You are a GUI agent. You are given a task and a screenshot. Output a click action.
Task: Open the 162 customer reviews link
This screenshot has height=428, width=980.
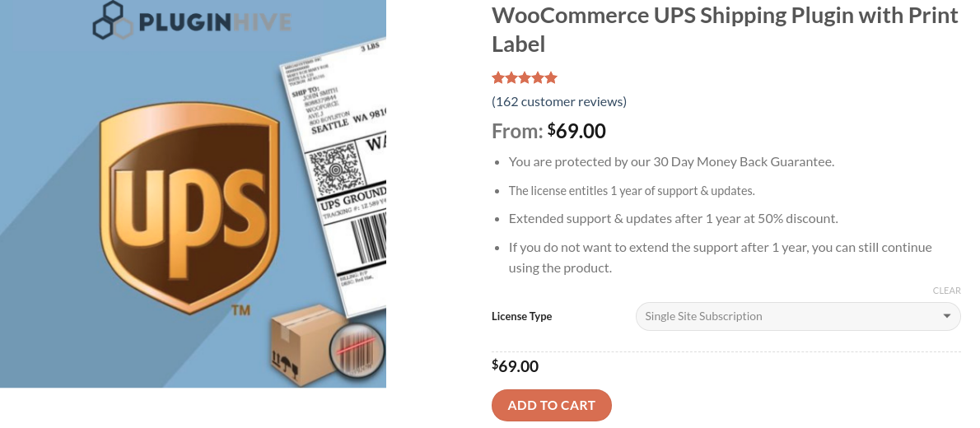coord(559,101)
